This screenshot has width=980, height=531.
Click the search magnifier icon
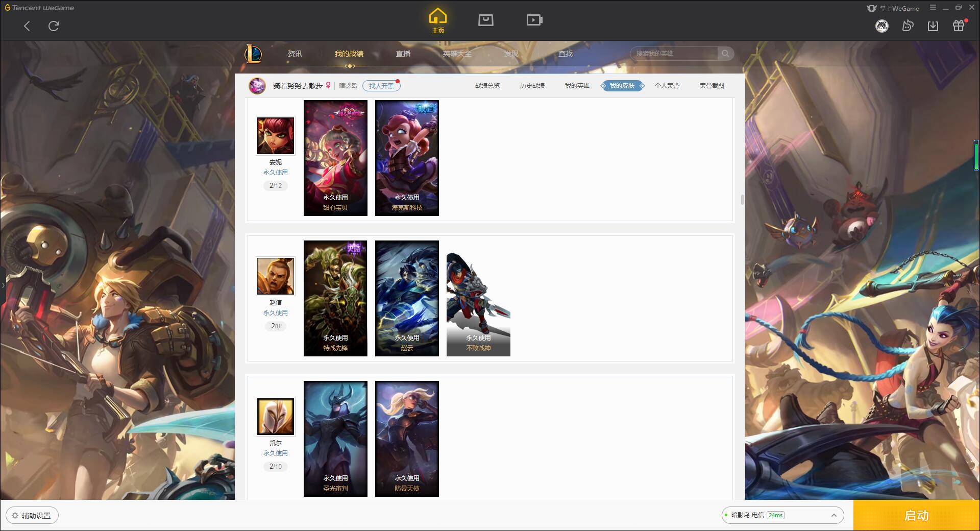click(x=725, y=54)
